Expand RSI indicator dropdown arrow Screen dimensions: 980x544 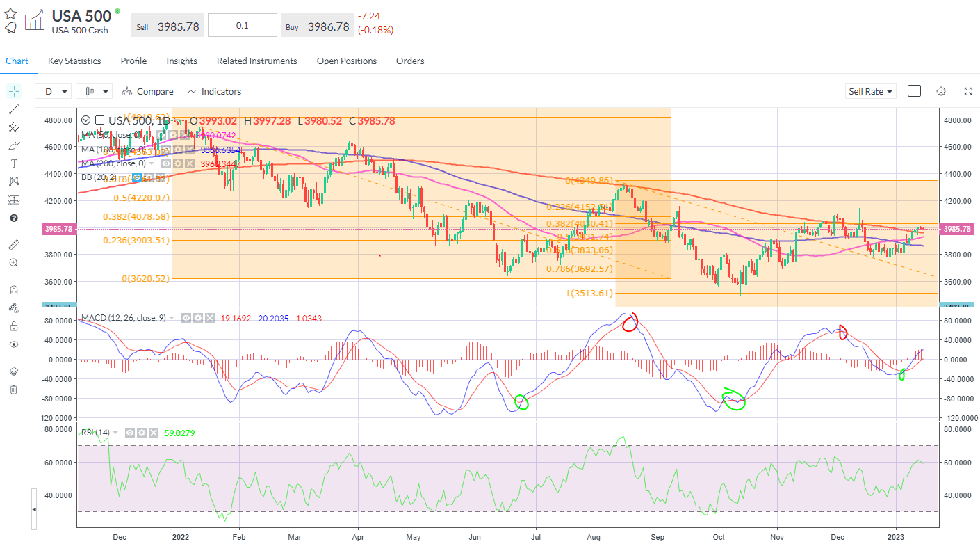click(115, 433)
